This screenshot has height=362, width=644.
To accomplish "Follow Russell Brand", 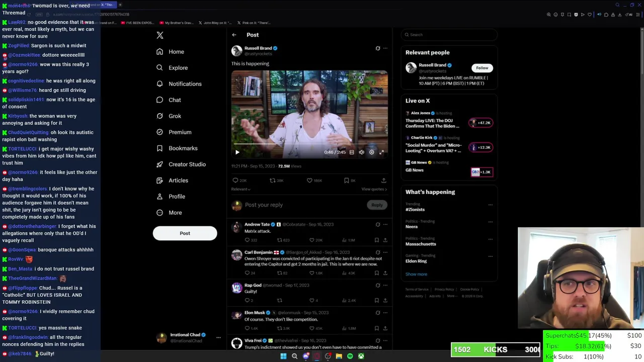I will coord(482,68).
